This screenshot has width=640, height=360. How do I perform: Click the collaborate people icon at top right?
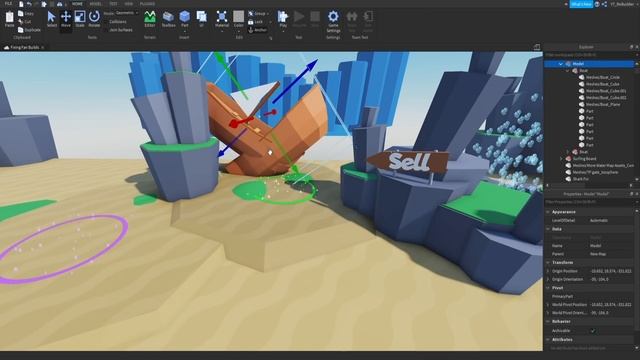597,4
